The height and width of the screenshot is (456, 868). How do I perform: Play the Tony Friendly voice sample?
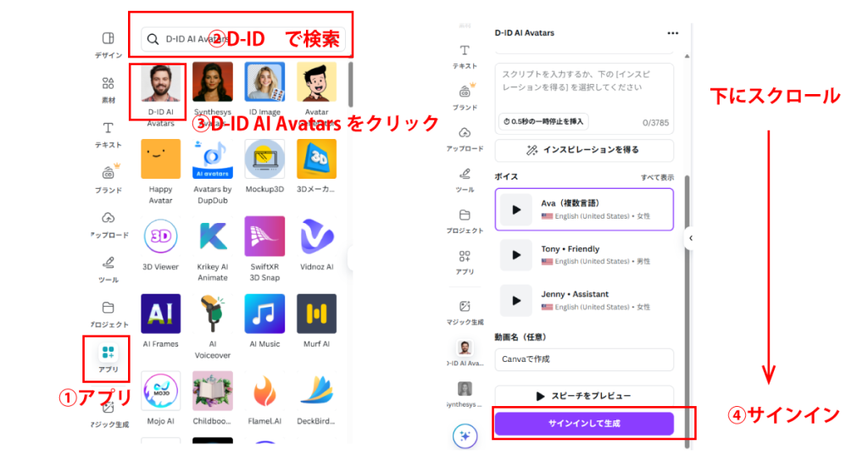point(516,255)
